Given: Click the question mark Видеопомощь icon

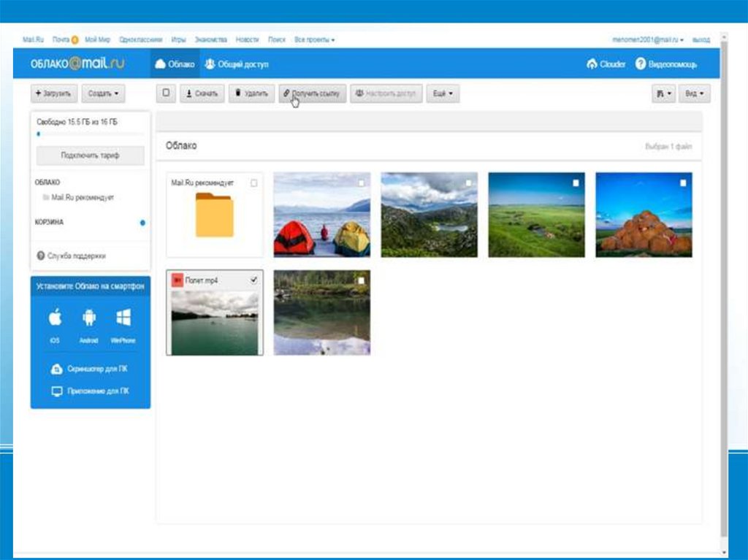Looking at the screenshot, I should [641, 64].
